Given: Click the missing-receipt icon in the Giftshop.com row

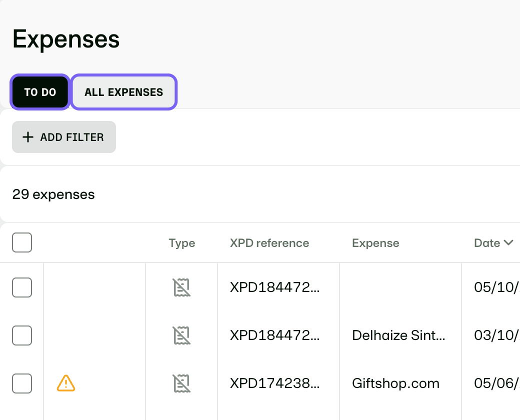Looking at the screenshot, I should pos(181,383).
